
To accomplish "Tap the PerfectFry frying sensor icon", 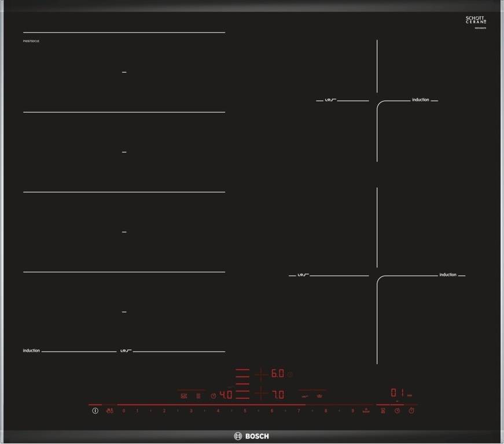I will pos(305,396).
